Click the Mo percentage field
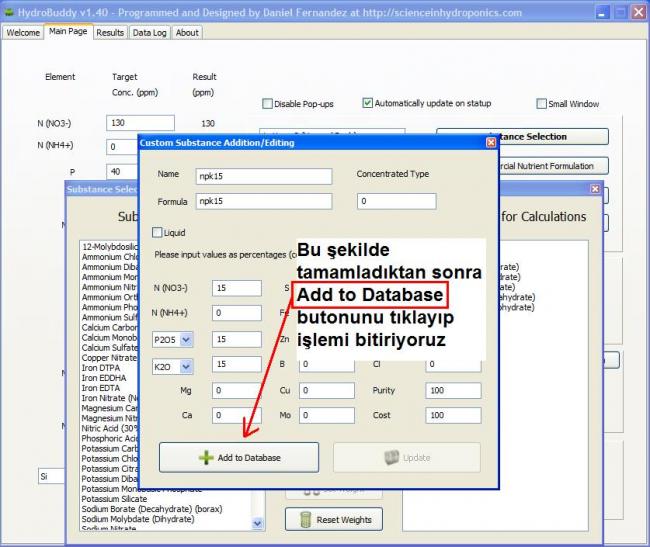The height and width of the screenshot is (547, 650). [327, 415]
